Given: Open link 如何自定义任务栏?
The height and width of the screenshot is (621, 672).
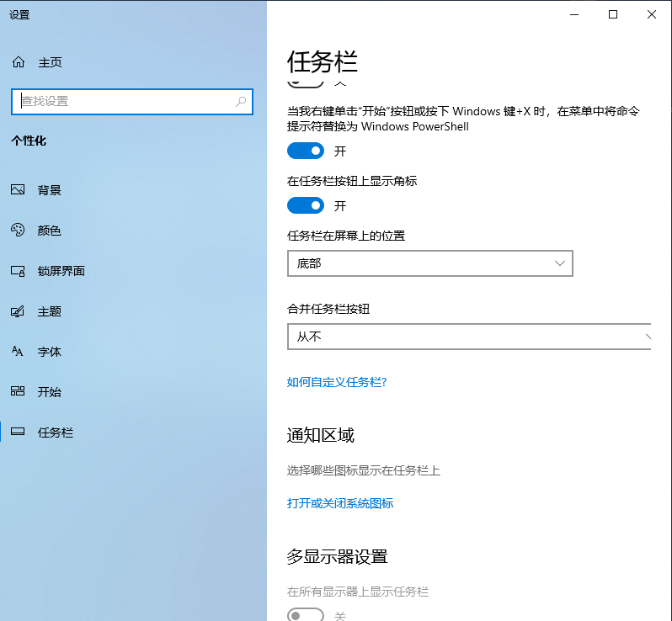Looking at the screenshot, I should click(337, 382).
